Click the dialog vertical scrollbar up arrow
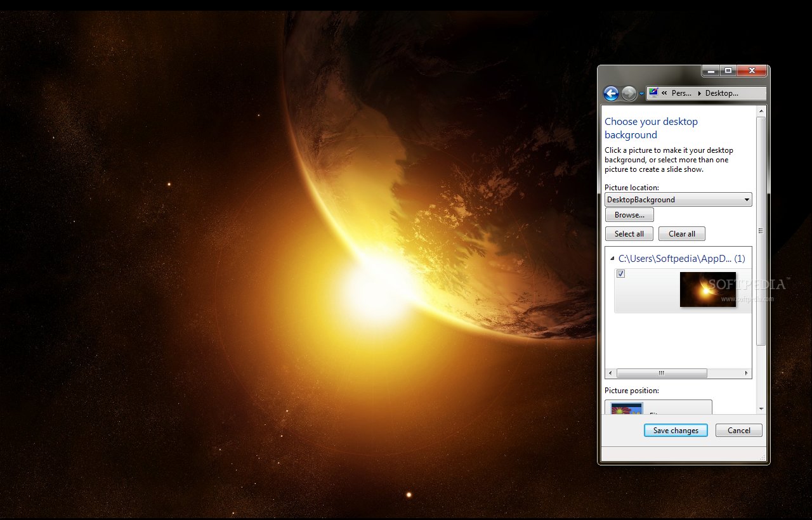This screenshot has height=520, width=812. 761,111
